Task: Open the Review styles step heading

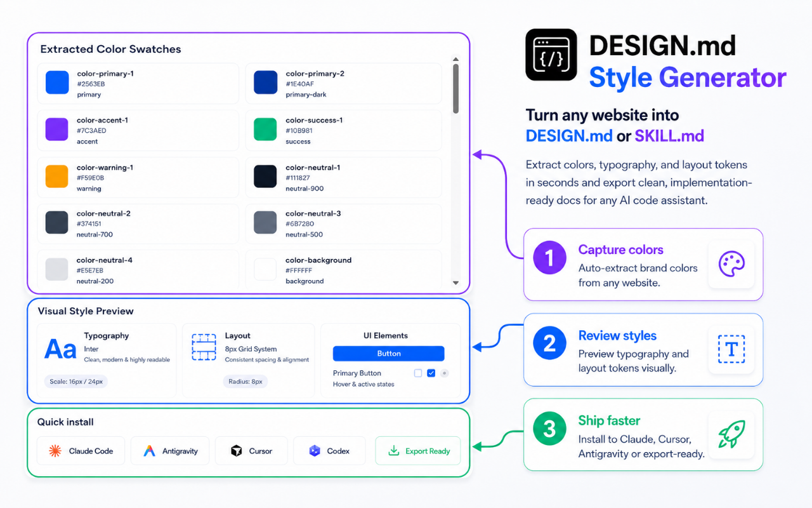Action: pos(617,336)
